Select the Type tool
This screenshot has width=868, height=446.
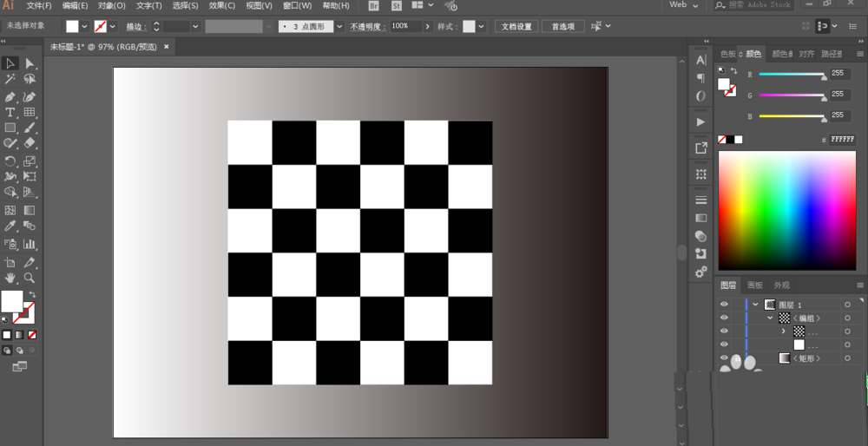10,112
